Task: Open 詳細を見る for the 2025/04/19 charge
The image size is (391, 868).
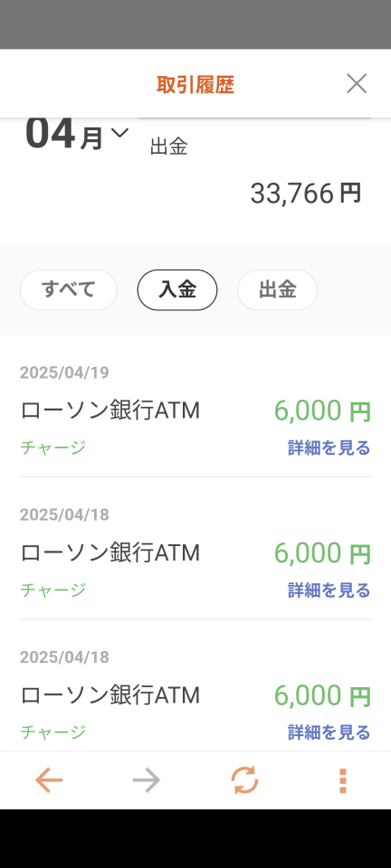Action: pyautogui.click(x=329, y=448)
